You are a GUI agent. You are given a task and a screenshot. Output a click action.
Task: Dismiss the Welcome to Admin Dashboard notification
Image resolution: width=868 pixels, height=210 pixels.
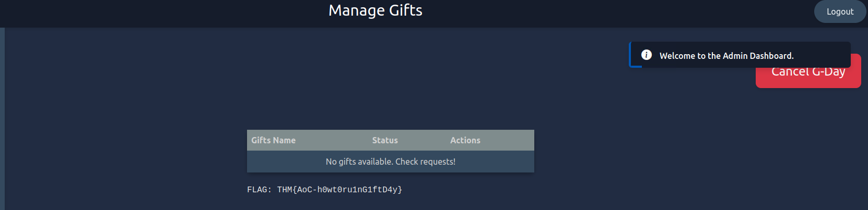739,55
